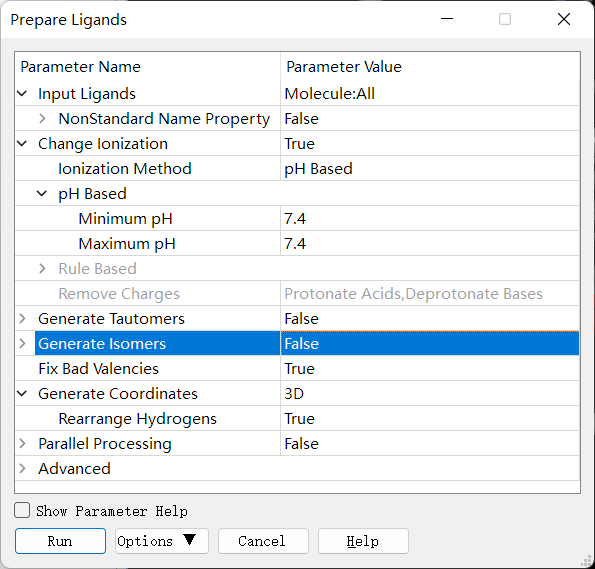595x569 pixels.
Task: Collapse Generate Coordinates section
Action: (22, 394)
